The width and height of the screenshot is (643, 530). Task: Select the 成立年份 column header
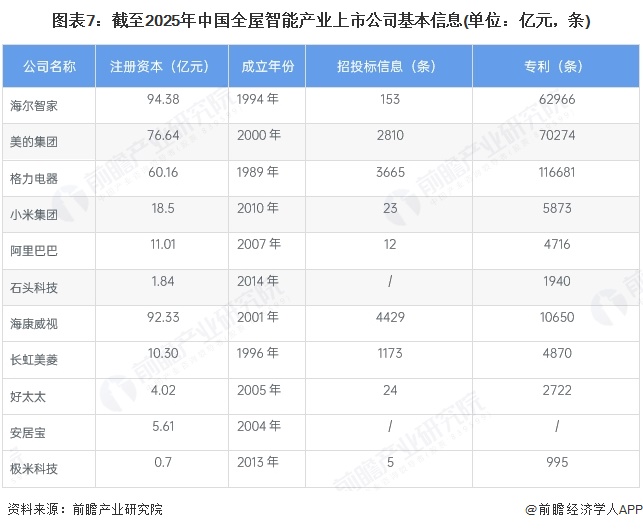click(x=267, y=66)
